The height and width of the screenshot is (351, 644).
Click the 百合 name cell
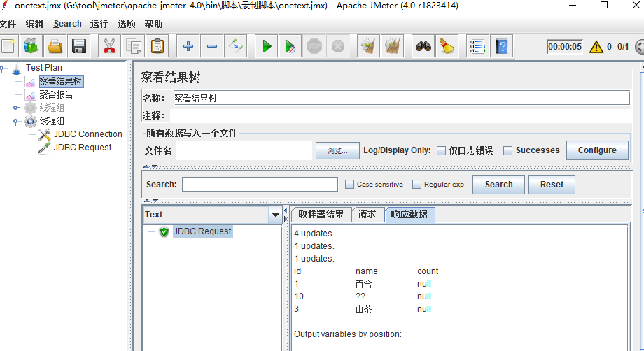[x=363, y=284]
